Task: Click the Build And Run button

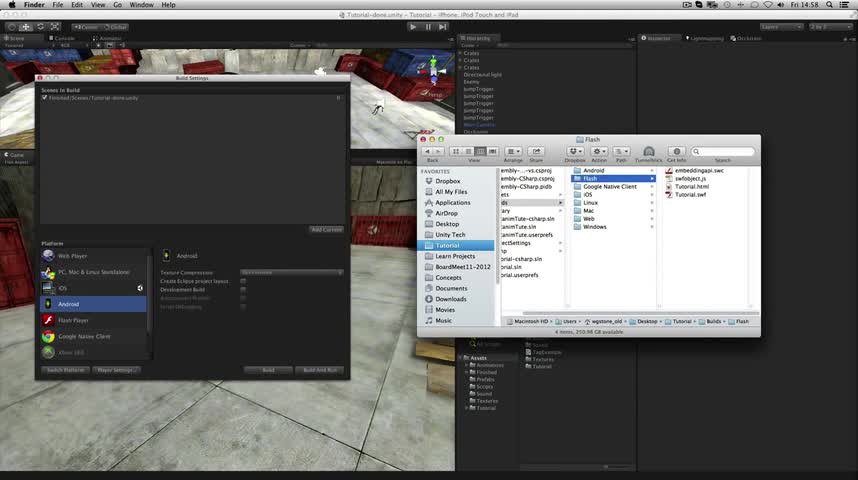Action: coord(320,370)
